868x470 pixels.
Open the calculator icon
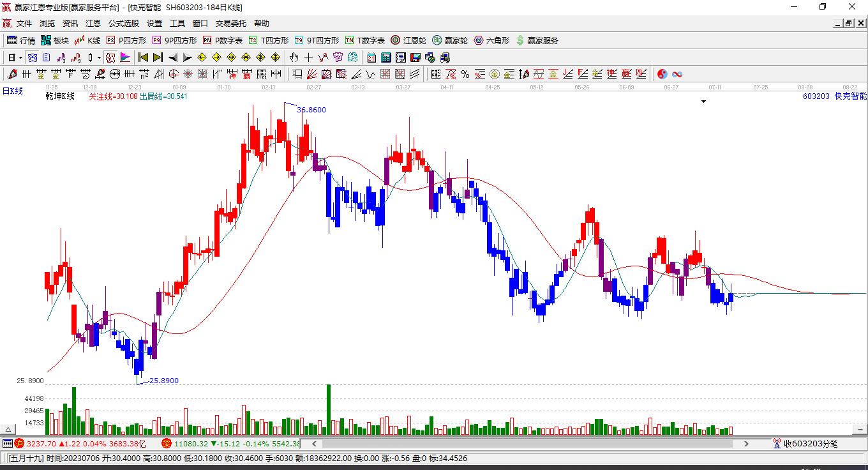385,57
